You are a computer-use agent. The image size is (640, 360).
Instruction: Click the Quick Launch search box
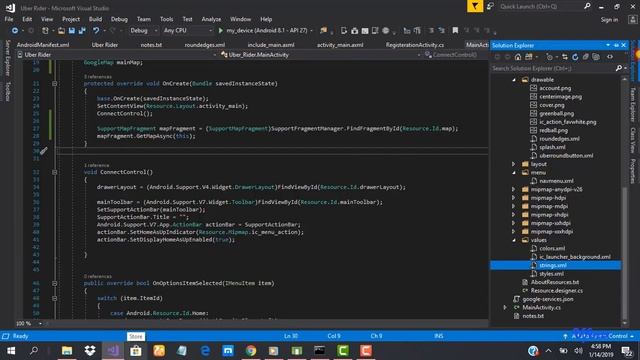[545, 6]
